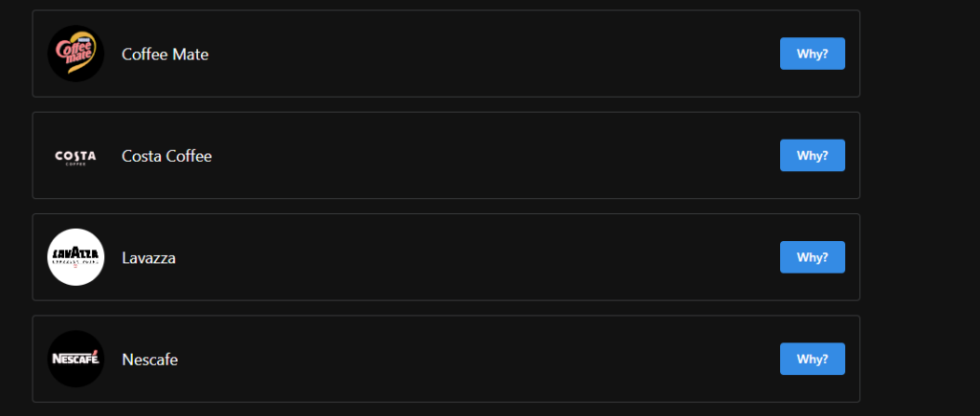Select the Nescafe brand name text
The width and height of the screenshot is (980, 416).
click(149, 360)
